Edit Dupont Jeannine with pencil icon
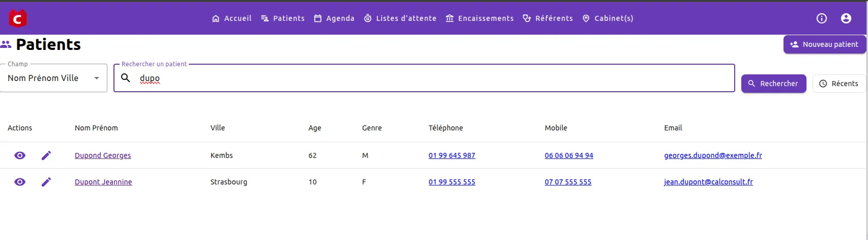This screenshot has width=868, height=240. pos(46,182)
